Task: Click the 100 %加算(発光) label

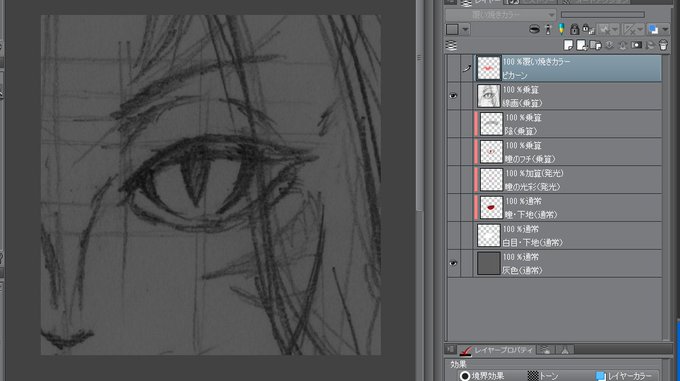Action: tap(534, 173)
